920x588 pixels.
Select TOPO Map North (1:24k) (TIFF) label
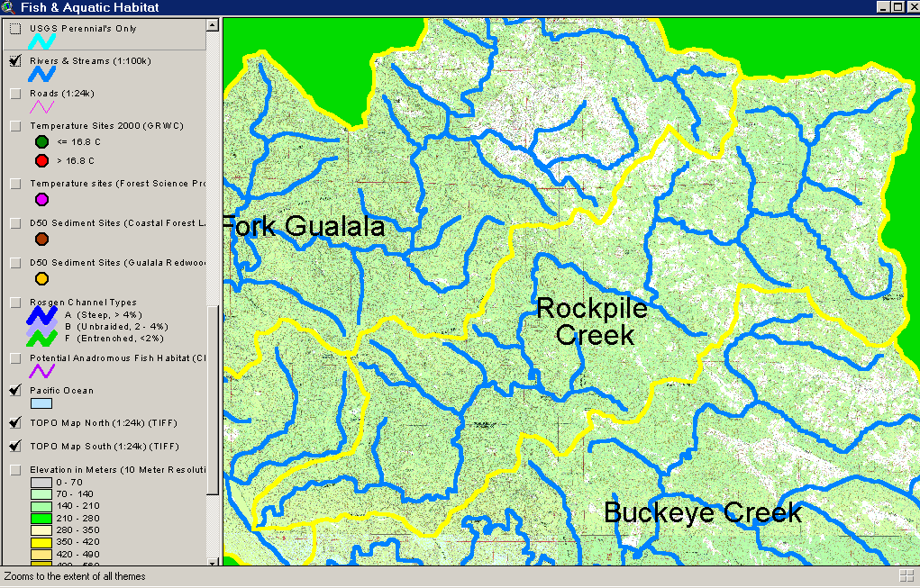click(x=104, y=422)
